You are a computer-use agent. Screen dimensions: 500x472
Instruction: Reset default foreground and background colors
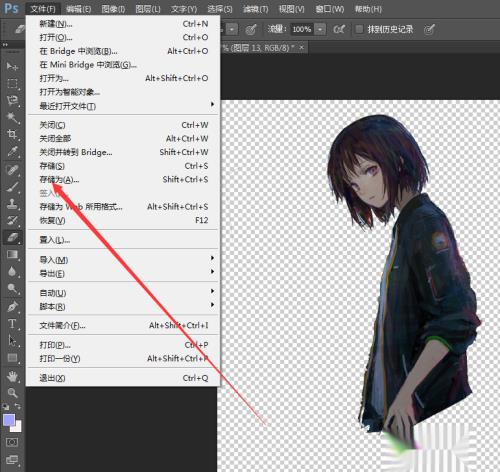click(x=6, y=406)
